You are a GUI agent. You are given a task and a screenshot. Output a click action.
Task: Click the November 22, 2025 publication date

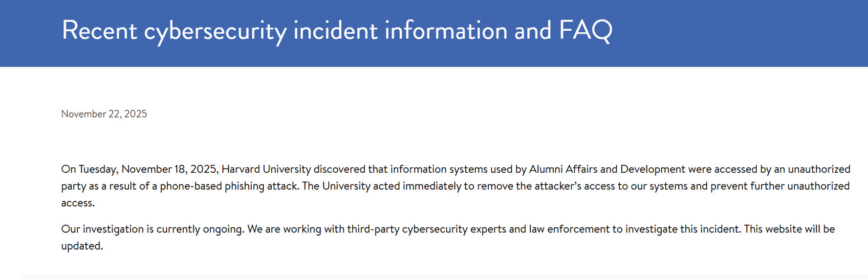104,114
